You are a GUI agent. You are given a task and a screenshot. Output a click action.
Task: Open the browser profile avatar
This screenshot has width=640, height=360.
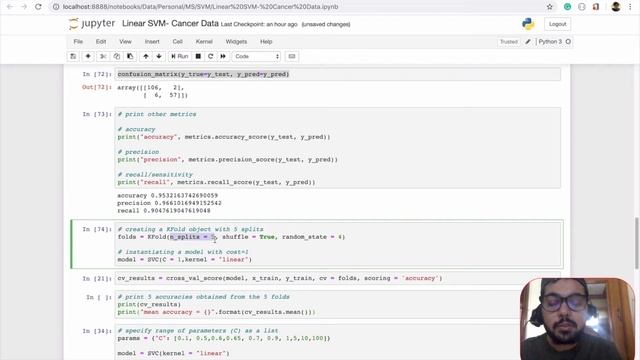tap(616, 7)
